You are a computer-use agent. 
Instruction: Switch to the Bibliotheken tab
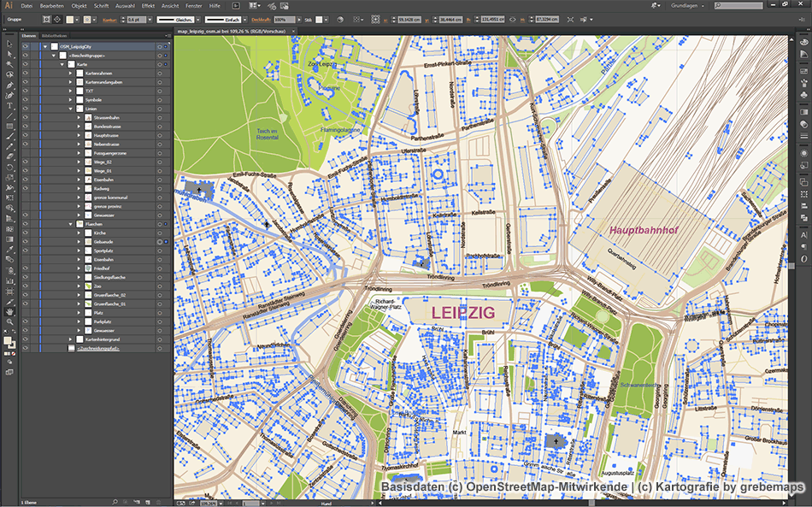(53, 35)
